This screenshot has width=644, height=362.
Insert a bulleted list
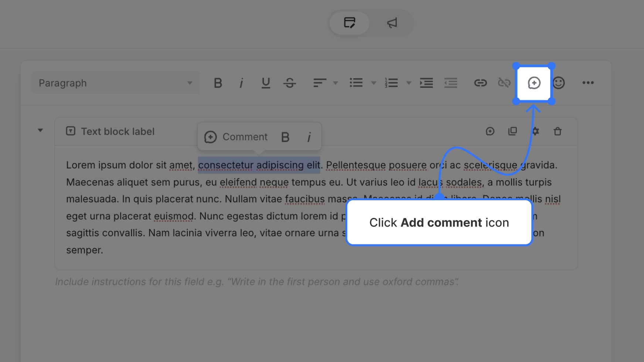click(356, 83)
